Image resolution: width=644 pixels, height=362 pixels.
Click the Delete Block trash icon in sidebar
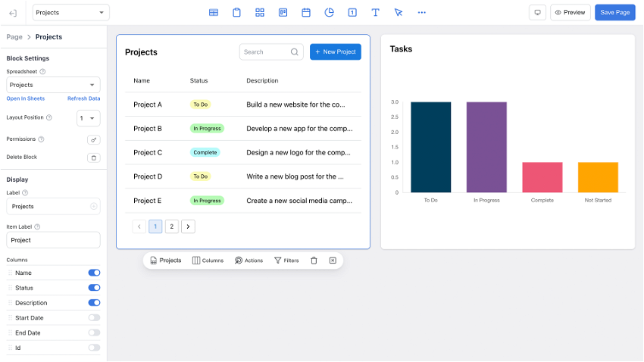coord(94,158)
